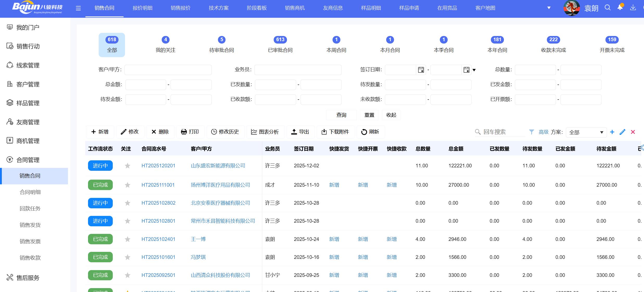Image resolution: width=644 pixels, height=292 pixels.
Task: Click the Print toolbar button
Action: point(190,132)
